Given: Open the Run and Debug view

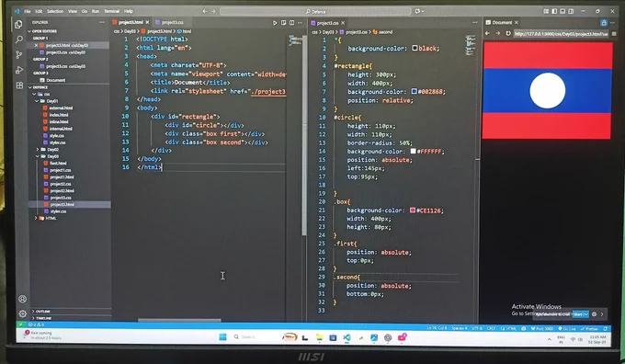Looking at the screenshot, I should [19, 70].
